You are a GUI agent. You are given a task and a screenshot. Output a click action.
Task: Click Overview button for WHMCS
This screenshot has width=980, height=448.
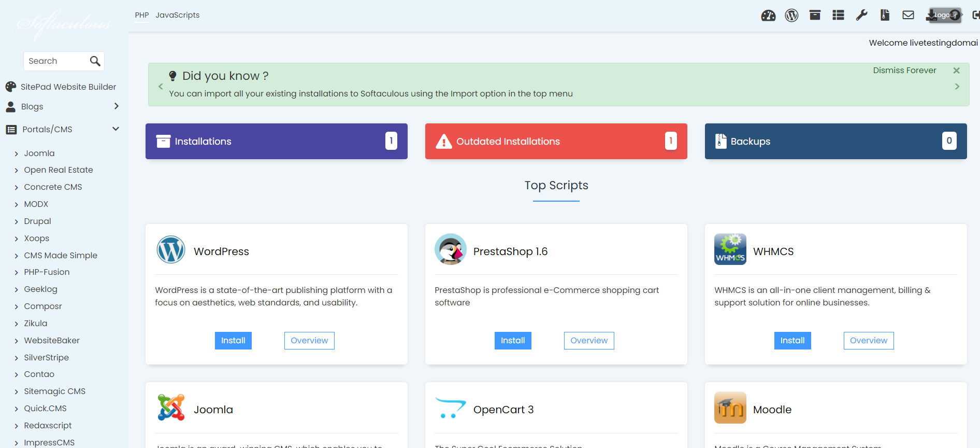(x=869, y=341)
